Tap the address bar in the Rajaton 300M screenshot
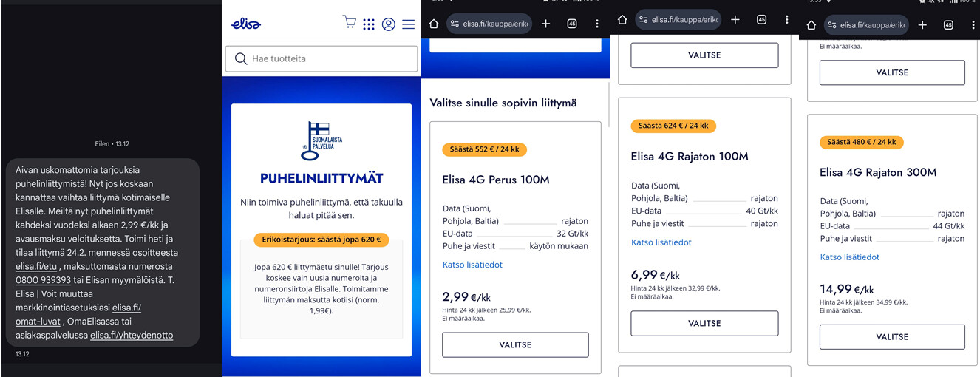The height and width of the screenshot is (377, 980). (866, 25)
